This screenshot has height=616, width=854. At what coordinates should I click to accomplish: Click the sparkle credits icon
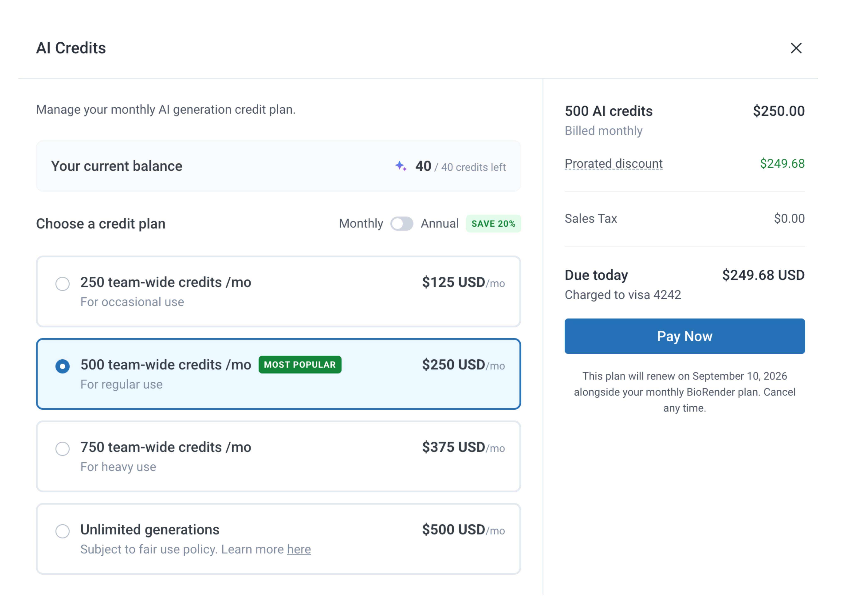click(x=401, y=166)
